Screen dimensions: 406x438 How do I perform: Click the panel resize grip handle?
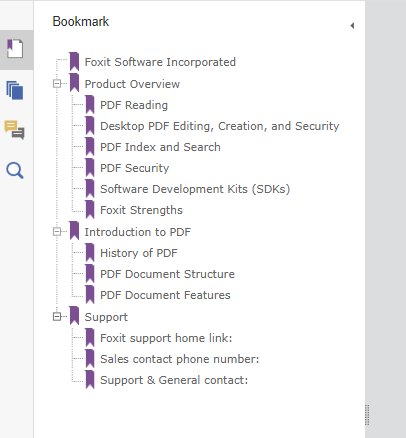click(x=367, y=415)
